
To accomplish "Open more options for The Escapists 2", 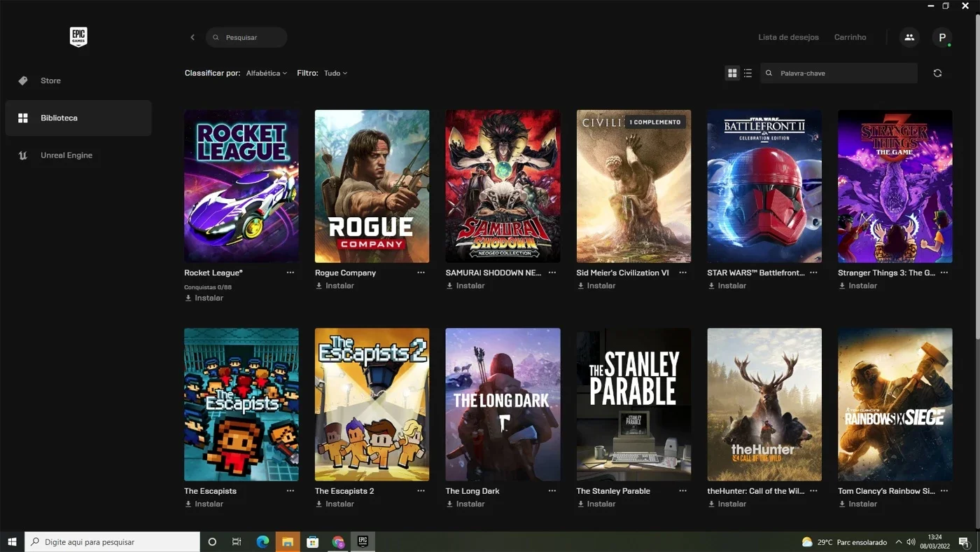I will (421, 491).
